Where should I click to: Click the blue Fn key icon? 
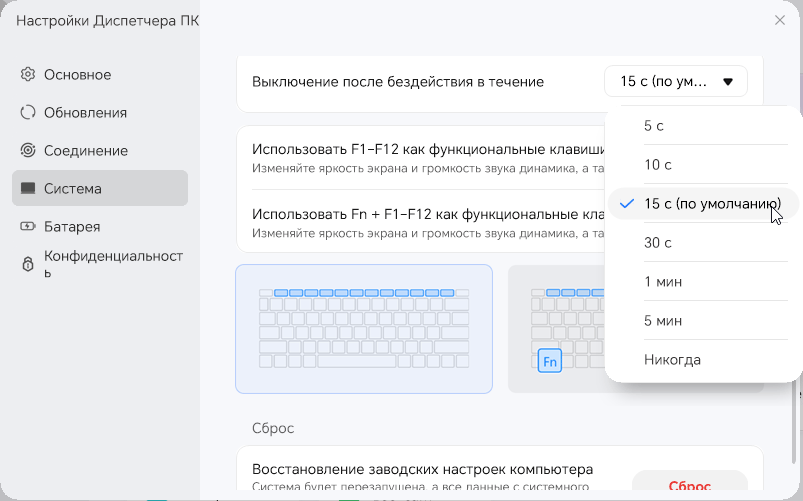pos(549,360)
